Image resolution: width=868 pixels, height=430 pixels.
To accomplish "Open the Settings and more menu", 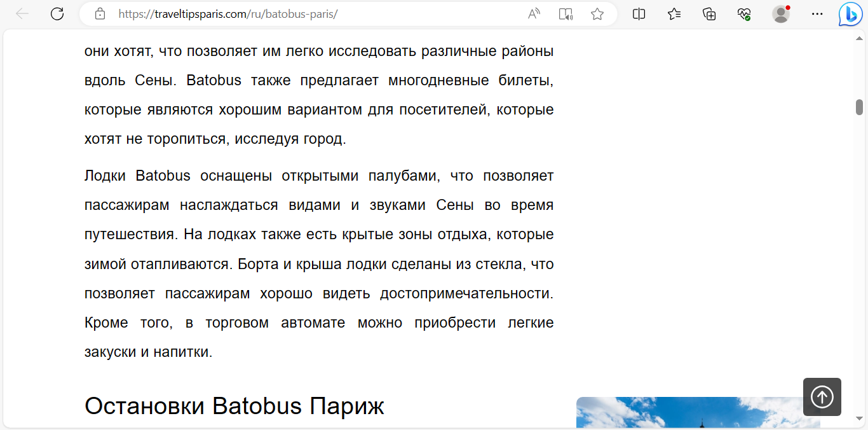I will coord(817,14).
